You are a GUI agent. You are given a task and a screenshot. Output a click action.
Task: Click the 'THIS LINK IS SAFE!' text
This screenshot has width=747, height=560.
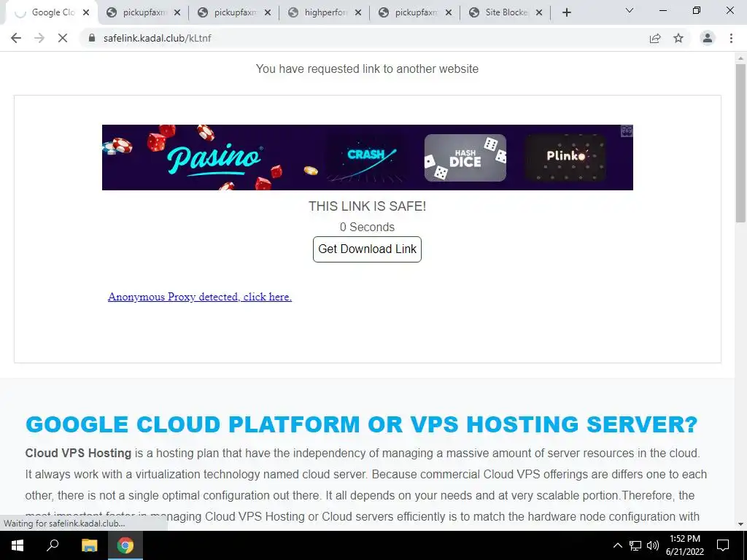point(368,206)
